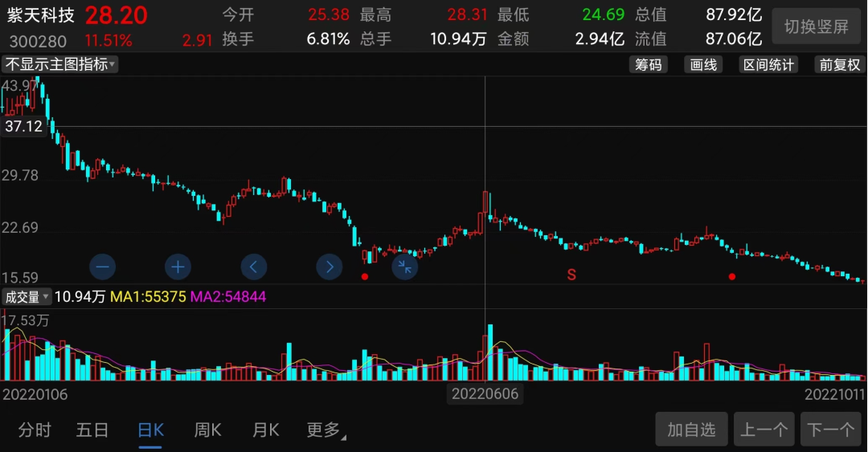Open main chart indicator dropdown 不显示主图指标
The image size is (868, 452).
pos(59,65)
